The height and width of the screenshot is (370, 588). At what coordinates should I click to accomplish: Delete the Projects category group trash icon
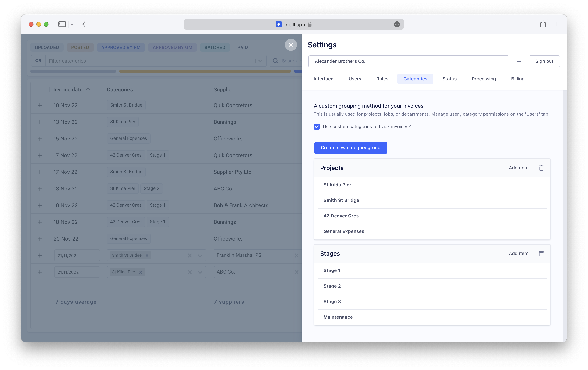[x=541, y=168]
